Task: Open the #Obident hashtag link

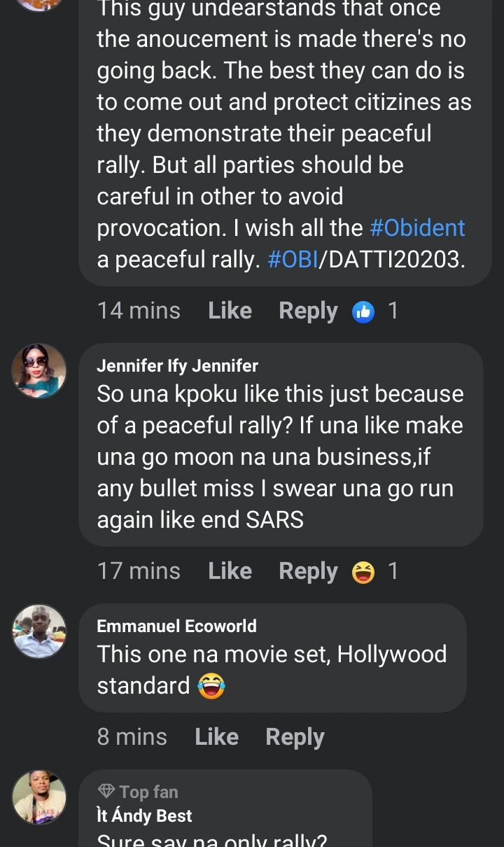Action: click(417, 228)
